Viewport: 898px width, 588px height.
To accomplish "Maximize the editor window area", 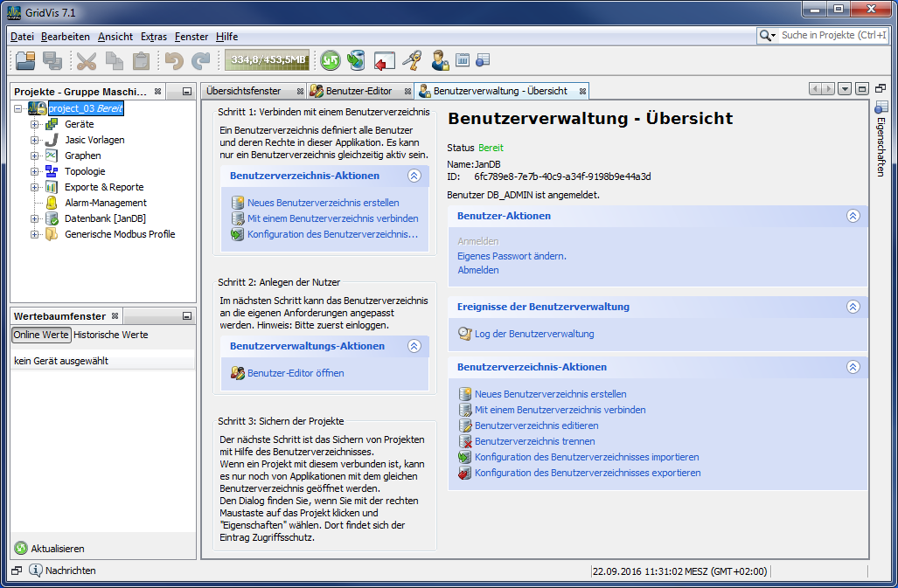I will click(x=862, y=88).
